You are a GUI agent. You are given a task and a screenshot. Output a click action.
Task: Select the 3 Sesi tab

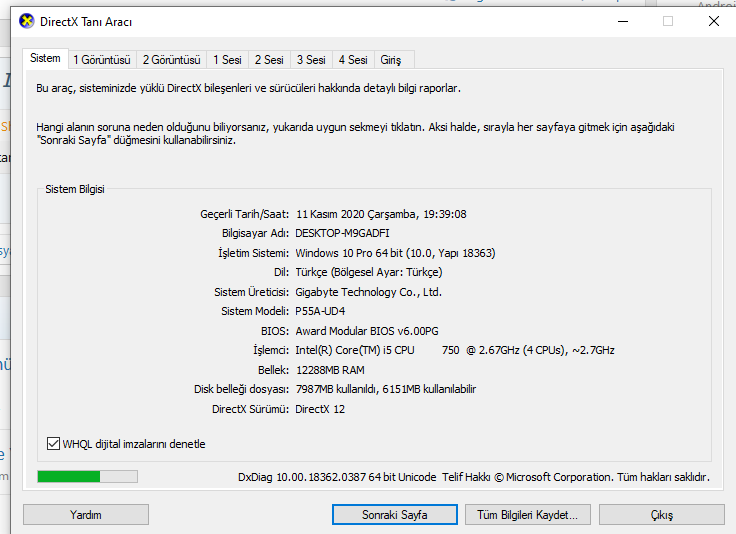coord(311,60)
